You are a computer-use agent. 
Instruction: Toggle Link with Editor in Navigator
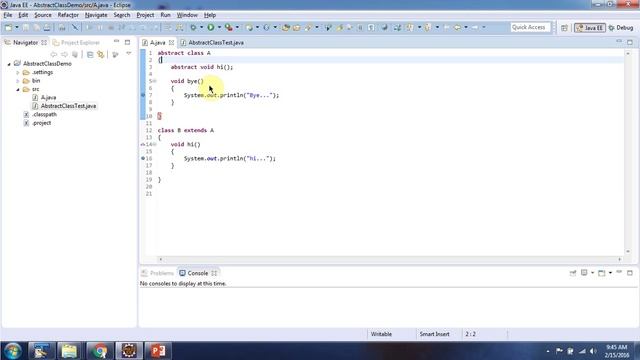(x=100, y=54)
